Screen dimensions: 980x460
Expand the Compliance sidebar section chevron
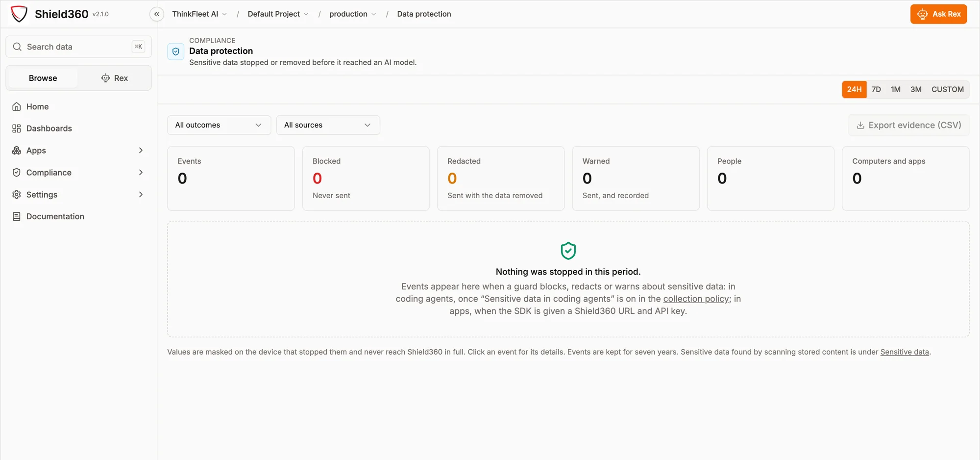coord(141,173)
